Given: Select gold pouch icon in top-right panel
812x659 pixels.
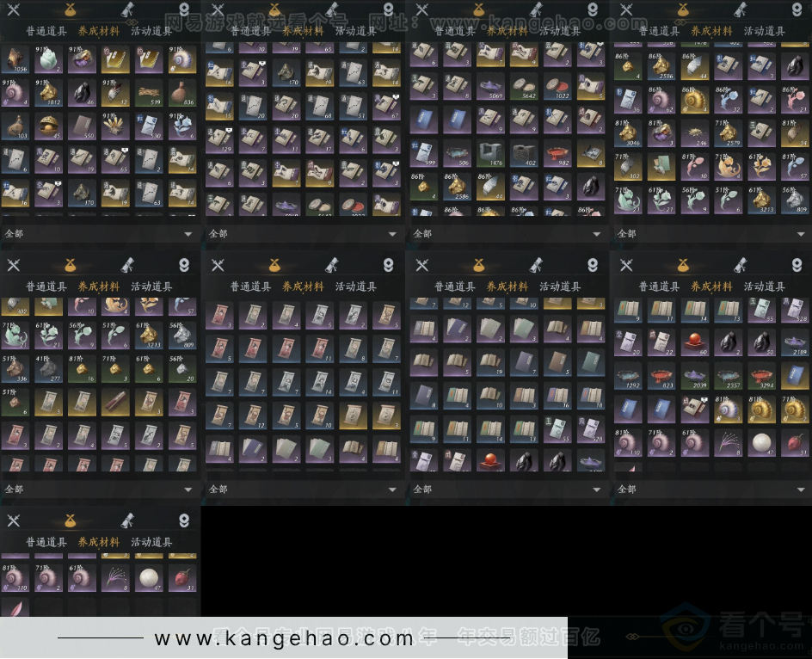Looking at the screenshot, I should (683, 9).
